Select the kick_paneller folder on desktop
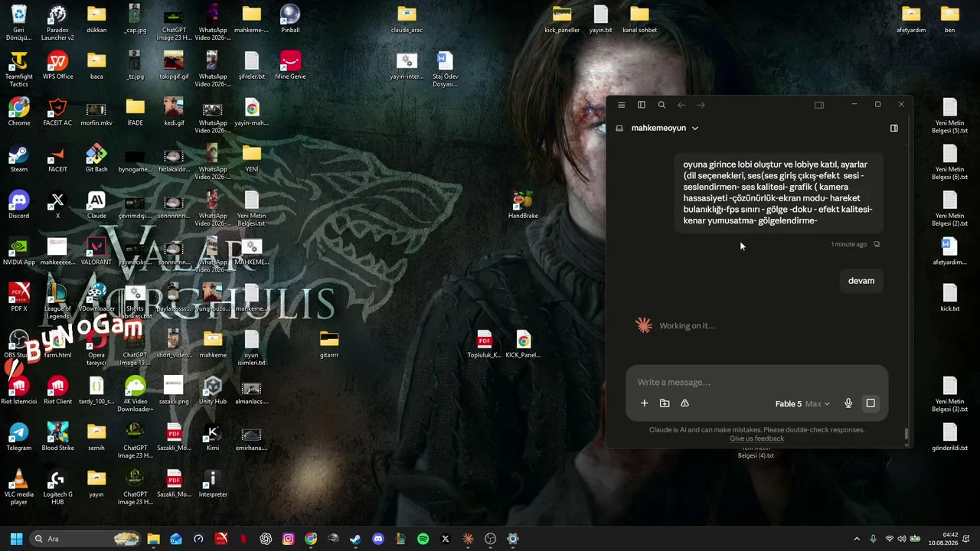The image size is (980, 551). (x=562, y=19)
